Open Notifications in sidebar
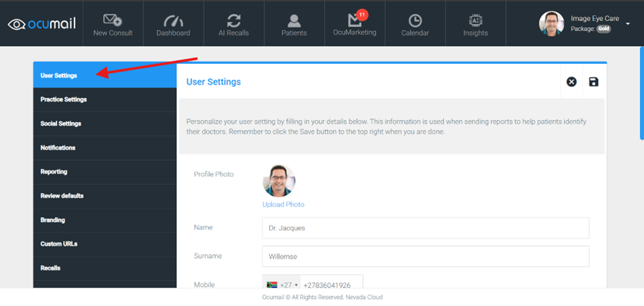 point(105,148)
